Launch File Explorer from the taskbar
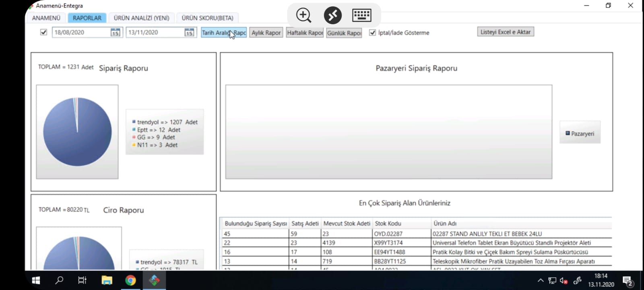The height and width of the screenshot is (290, 644). click(x=107, y=280)
